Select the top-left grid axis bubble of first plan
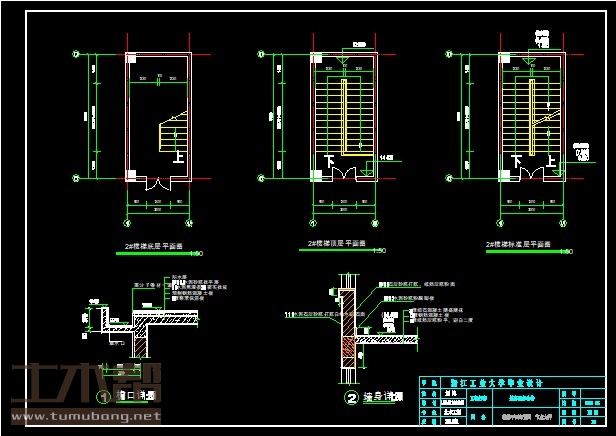This screenshot has width=616, height=436. 75,54
